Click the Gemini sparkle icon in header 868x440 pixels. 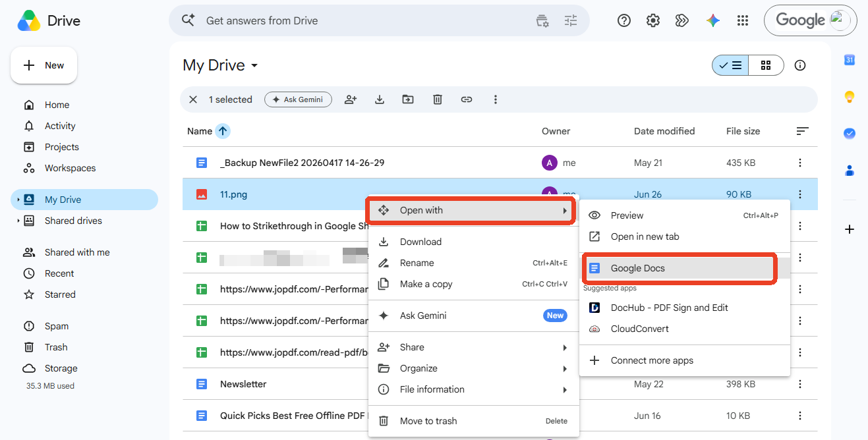[x=712, y=20]
